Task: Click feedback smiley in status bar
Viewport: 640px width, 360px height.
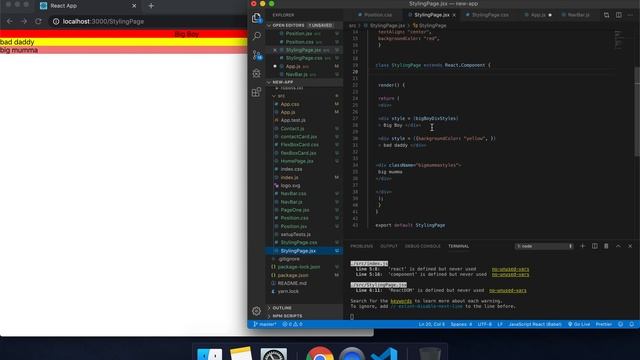Action: pyautogui.click(x=620, y=324)
